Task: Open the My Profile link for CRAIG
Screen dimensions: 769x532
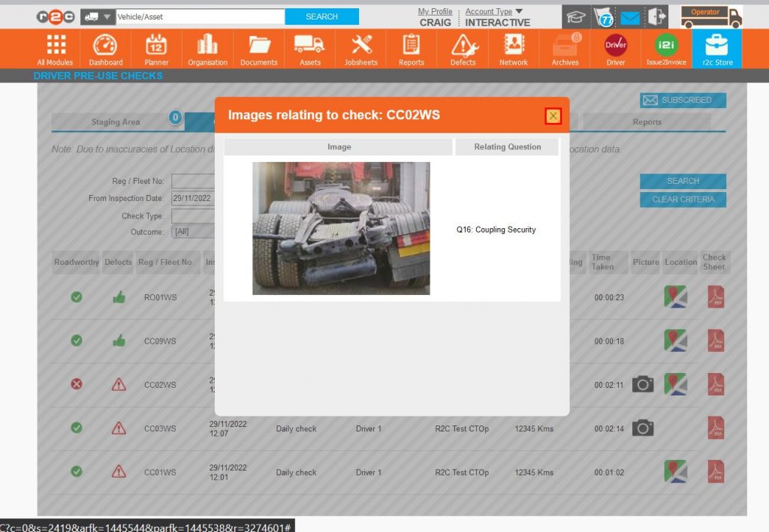Action: click(x=435, y=11)
